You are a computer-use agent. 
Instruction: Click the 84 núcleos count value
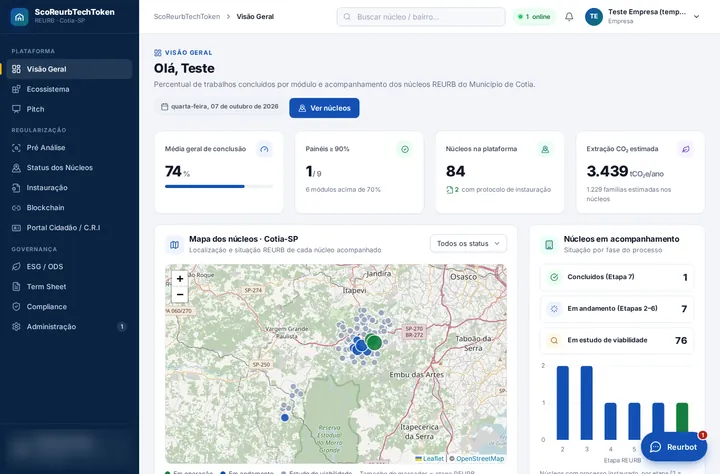tap(456, 171)
